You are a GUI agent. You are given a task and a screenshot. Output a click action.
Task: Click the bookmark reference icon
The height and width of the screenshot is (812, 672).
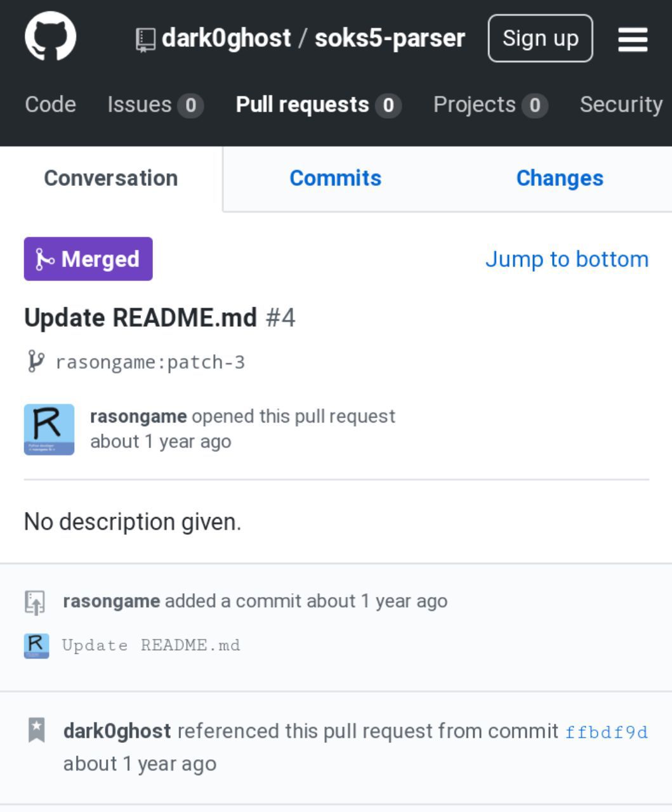point(37,730)
